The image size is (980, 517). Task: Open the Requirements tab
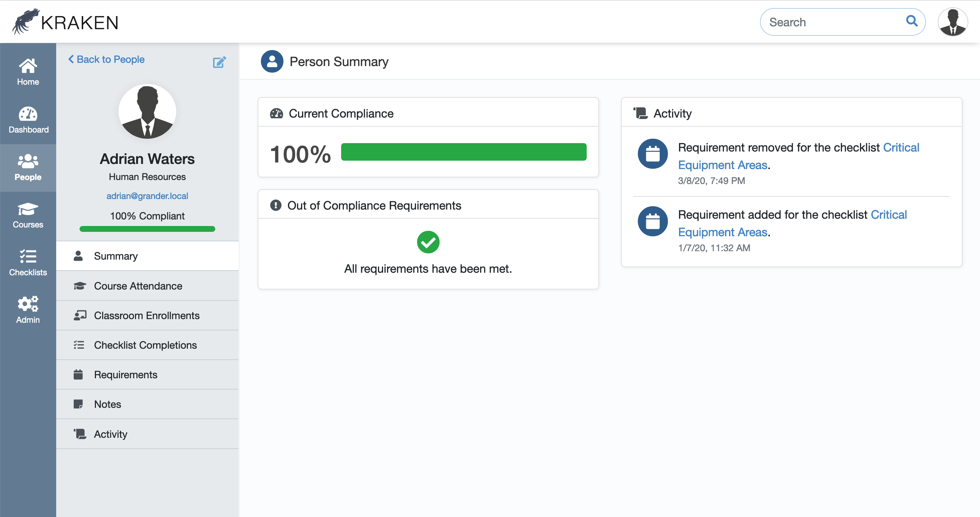[147, 375]
